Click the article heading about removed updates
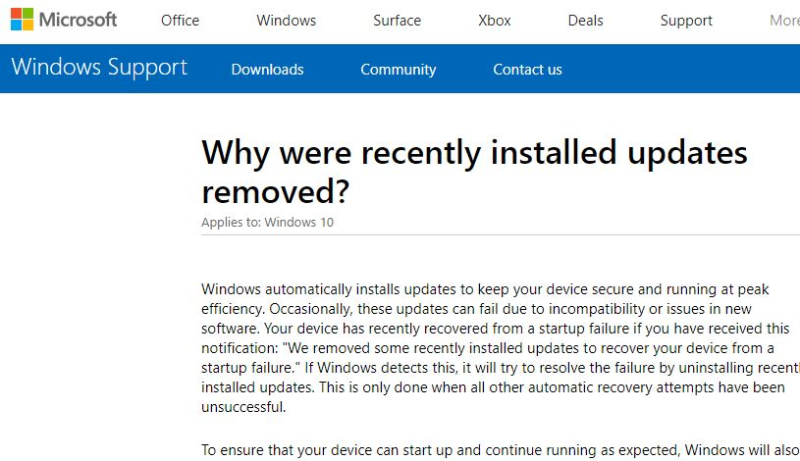 click(x=474, y=172)
